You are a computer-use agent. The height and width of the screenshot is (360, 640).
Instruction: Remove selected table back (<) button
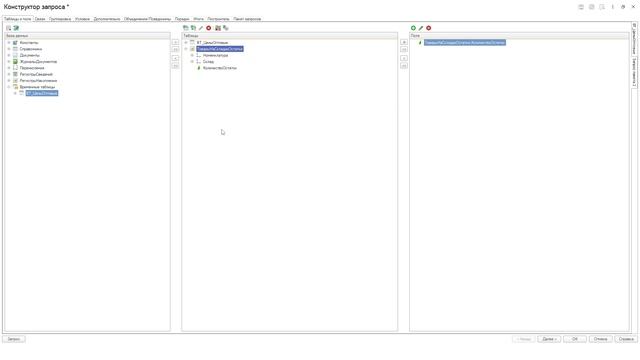click(x=176, y=58)
